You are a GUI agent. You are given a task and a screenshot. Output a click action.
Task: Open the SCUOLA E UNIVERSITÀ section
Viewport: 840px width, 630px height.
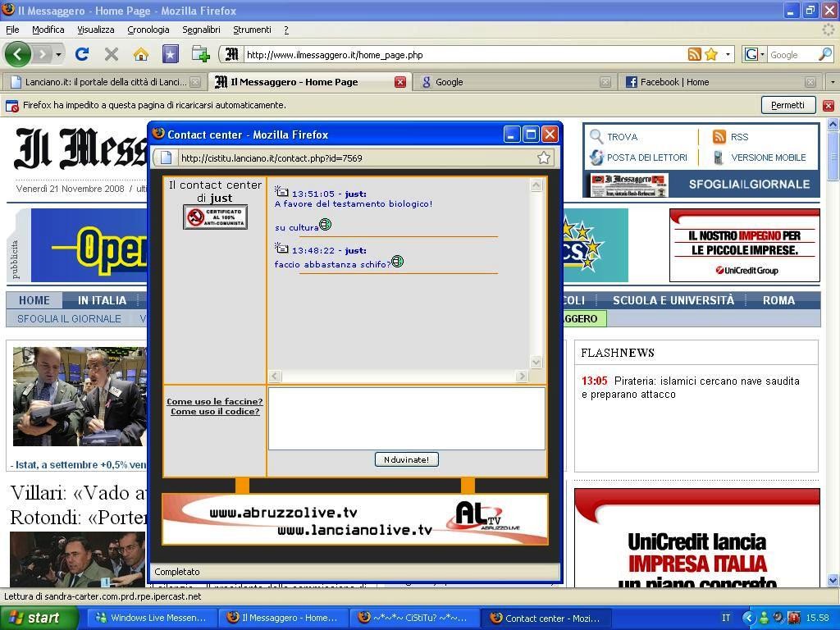coord(673,300)
